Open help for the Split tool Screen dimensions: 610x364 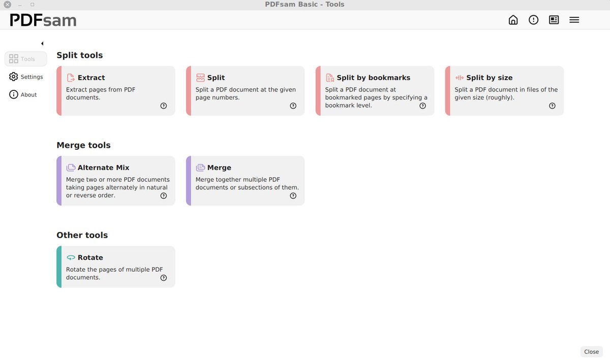(293, 106)
